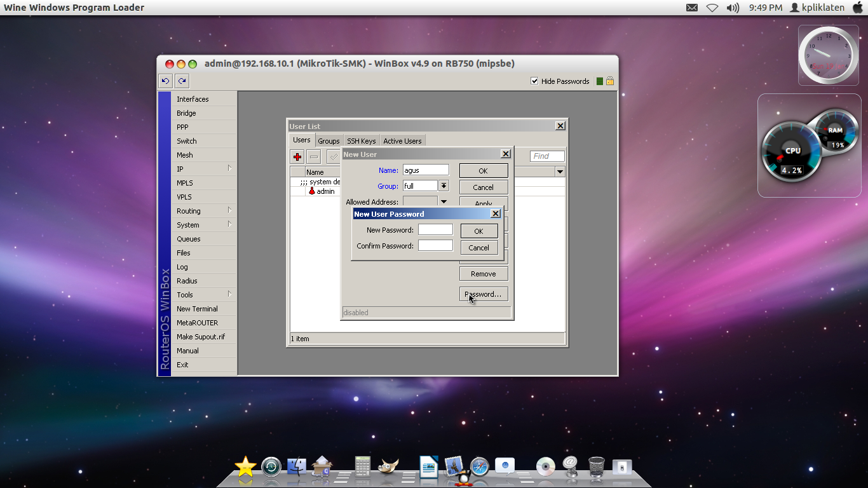This screenshot has width=868, height=488.
Task: Click the analog clock desktop widget
Action: point(828,55)
